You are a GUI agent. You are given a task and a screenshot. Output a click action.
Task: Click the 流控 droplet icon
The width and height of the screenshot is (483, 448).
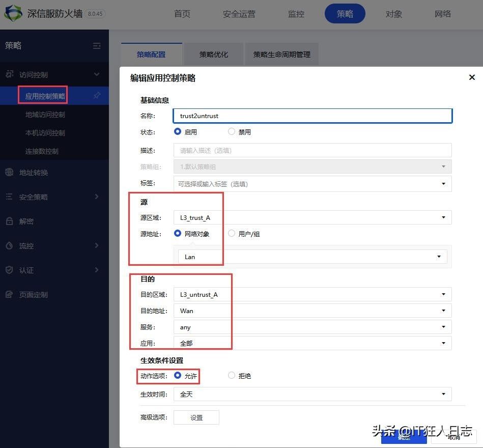[9, 245]
